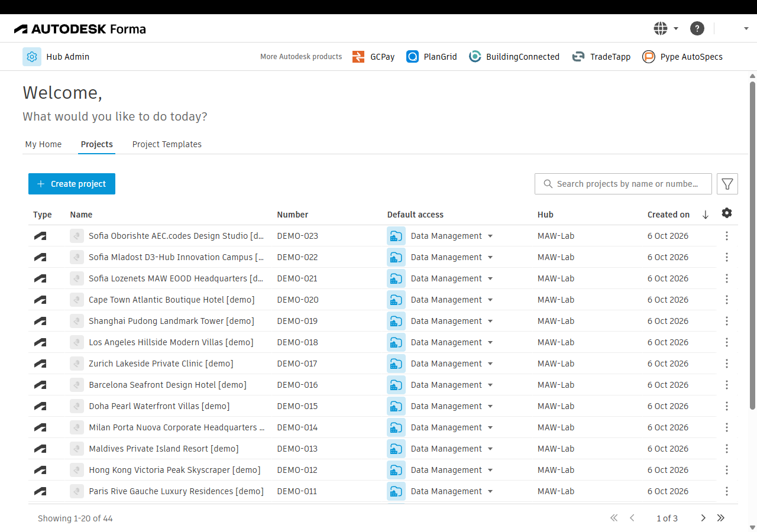Click Created on sort arrow

[x=705, y=215]
